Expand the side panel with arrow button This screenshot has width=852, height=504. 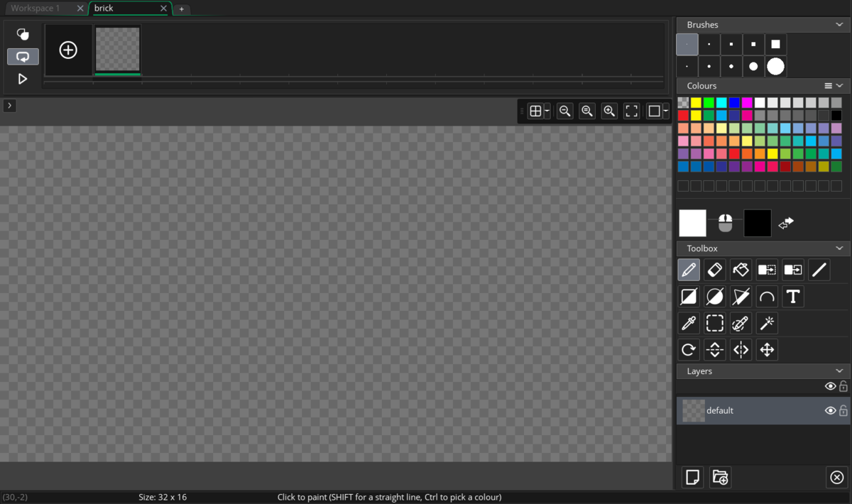coord(9,106)
